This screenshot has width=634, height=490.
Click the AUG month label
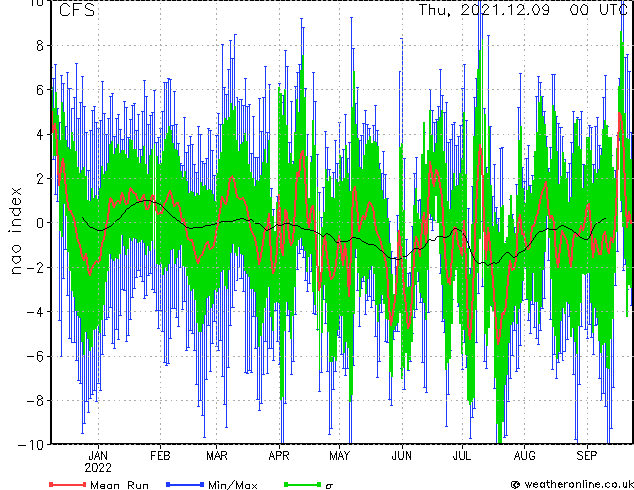coord(524,456)
